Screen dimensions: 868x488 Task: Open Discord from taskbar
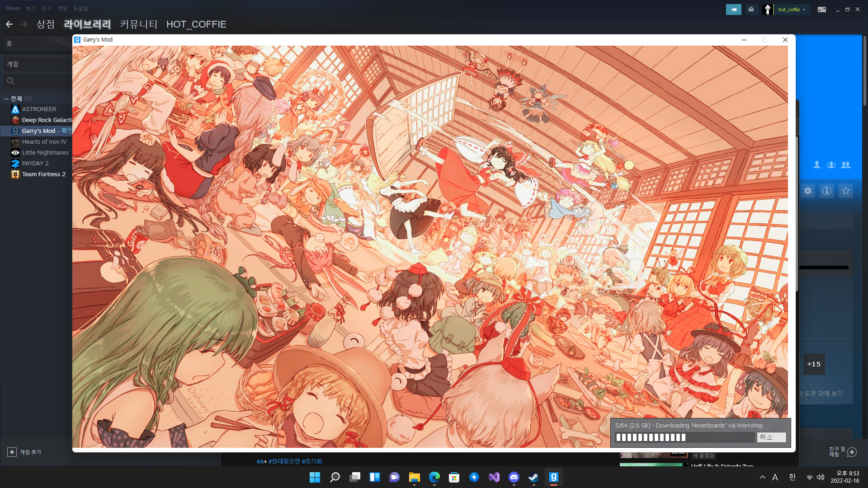514,477
